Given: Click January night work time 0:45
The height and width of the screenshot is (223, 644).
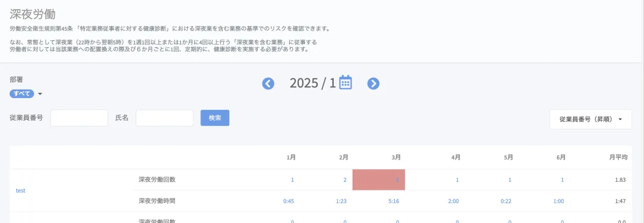Looking at the screenshot, I should [289, 201].
